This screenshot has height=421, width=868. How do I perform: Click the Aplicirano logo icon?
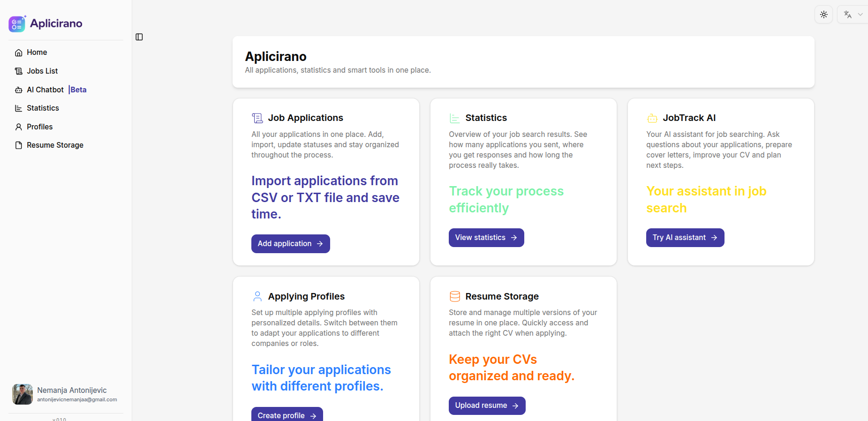(17, 23)
